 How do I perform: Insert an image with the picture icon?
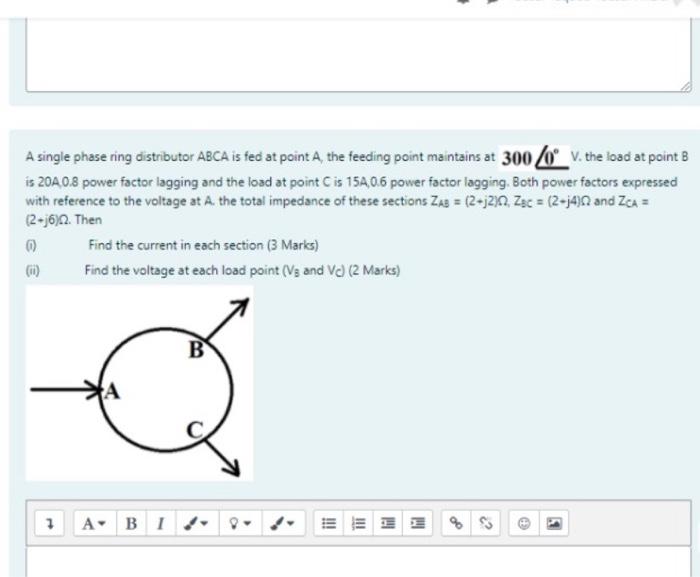coord(554,523)
